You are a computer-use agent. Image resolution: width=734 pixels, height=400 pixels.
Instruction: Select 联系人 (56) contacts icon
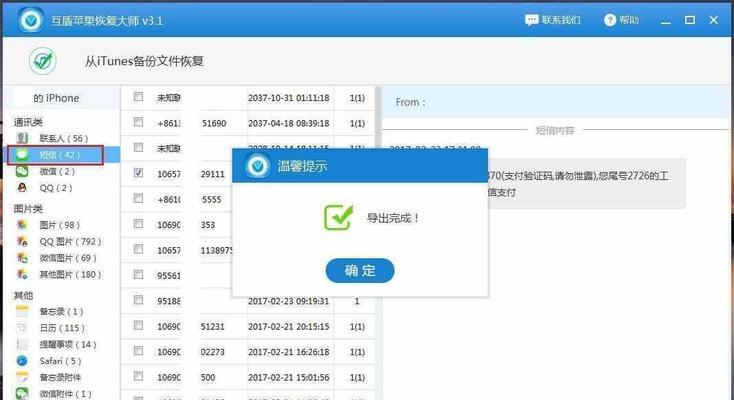point(22,138)
